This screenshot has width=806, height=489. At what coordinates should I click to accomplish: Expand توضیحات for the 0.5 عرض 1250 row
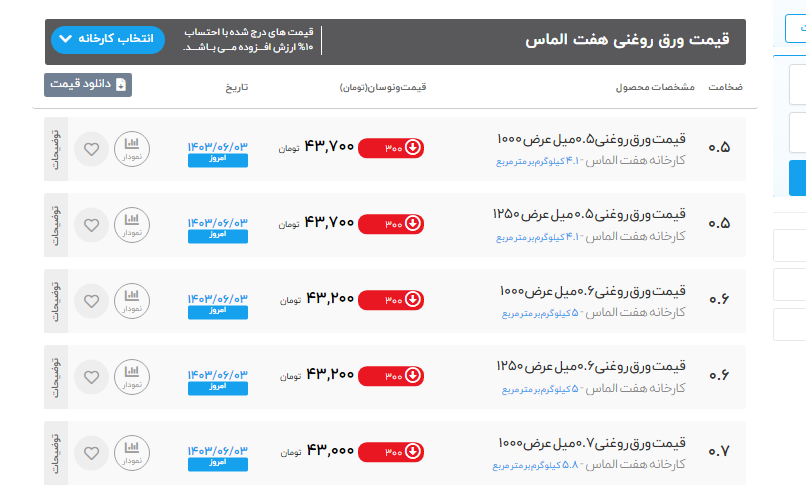coord(55,225)
